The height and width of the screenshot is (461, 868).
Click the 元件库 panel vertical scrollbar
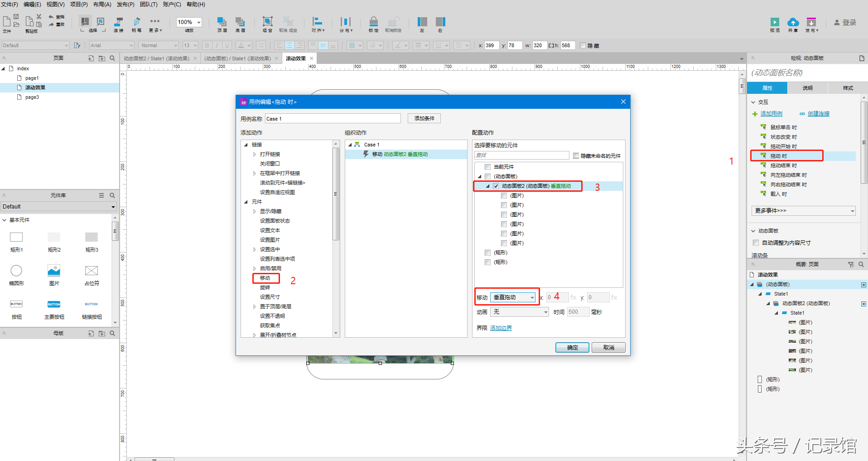[115, 231]
